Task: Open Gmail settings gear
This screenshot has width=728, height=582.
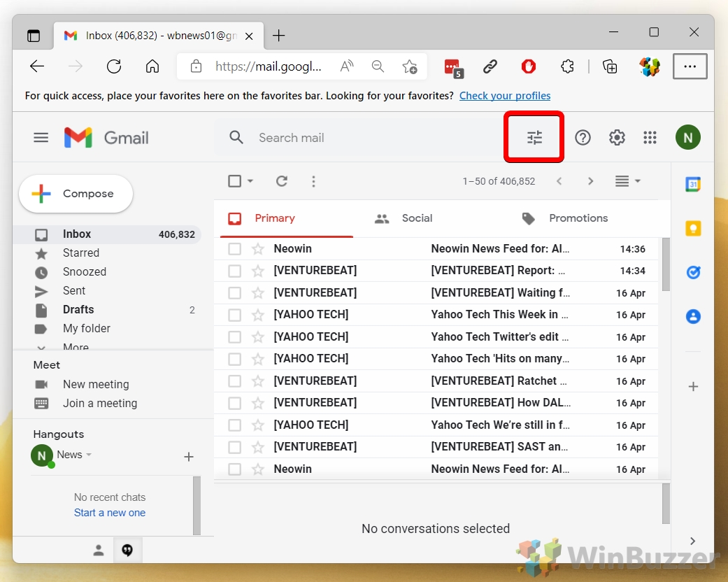Action: (x=616, y=137)
